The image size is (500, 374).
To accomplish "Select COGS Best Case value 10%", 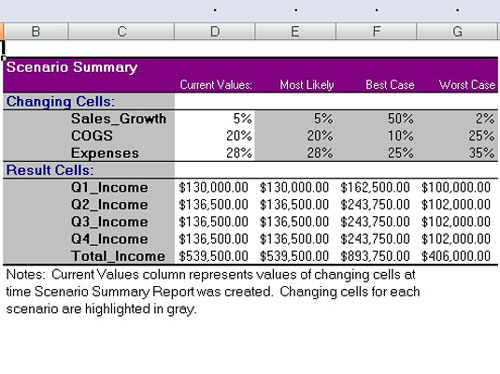I will point(400,136).
